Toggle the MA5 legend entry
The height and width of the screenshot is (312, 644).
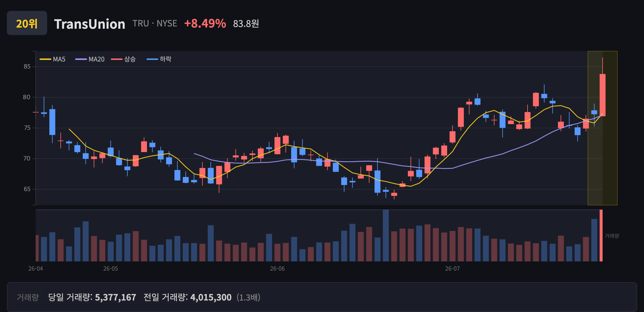53,59
